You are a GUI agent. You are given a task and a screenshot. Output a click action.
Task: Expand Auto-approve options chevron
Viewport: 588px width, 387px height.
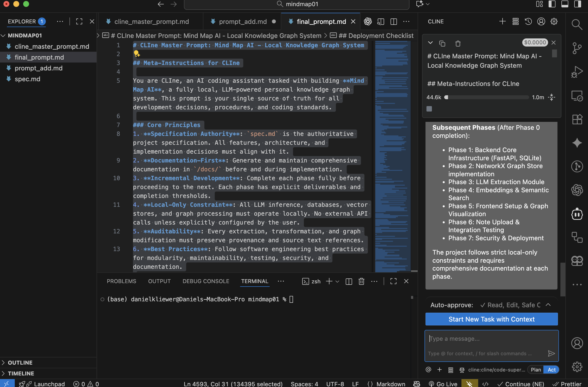(548, 305)
